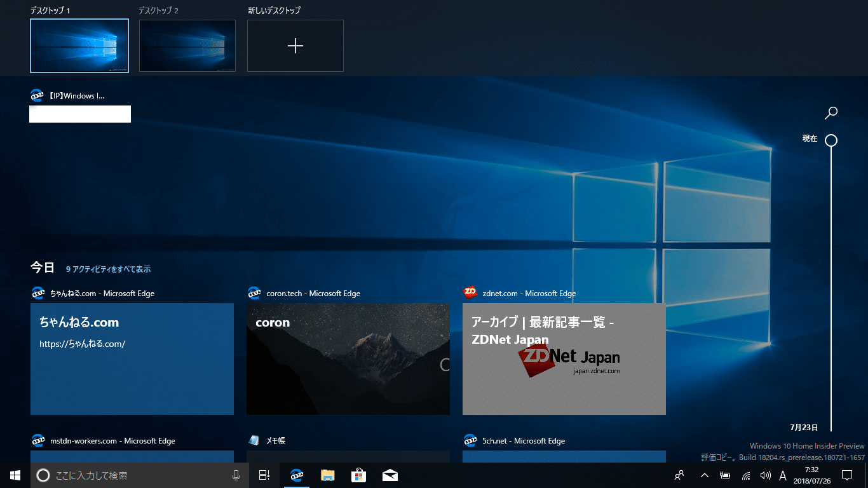The height and width of the screenshot is (488, 868).
Task: Add a new desktop with plus button
Action: coord(295,46)
